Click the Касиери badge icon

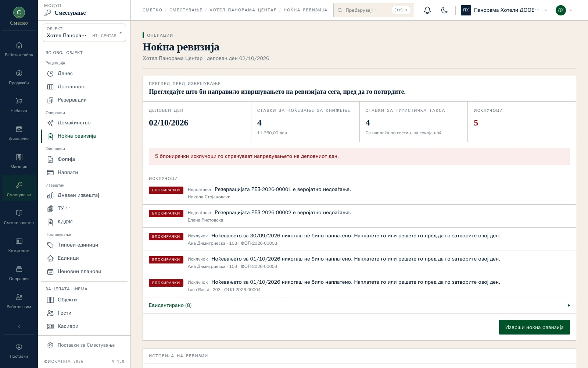coord(50,326)
